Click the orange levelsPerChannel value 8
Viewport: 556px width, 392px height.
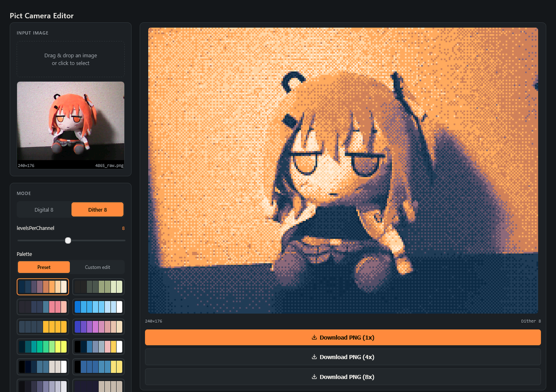[123, 228]
